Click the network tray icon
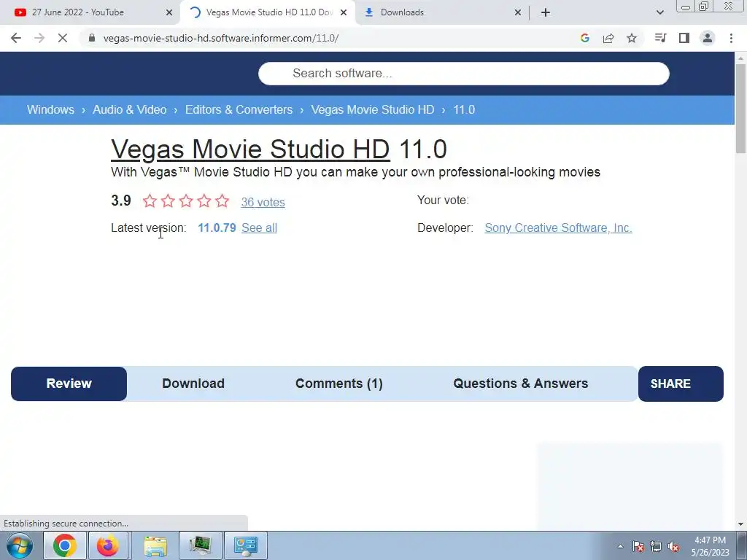747x560 pixels. 656,546
